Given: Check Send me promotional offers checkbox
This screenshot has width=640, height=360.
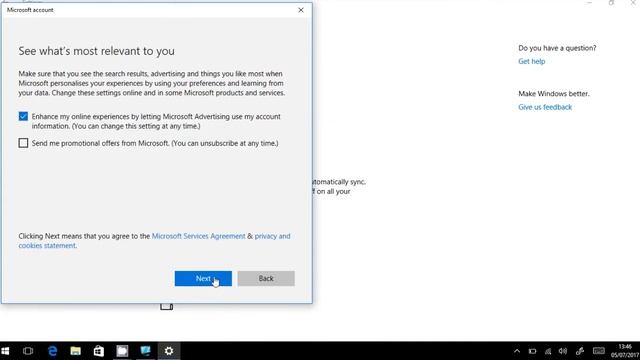Looking at the screenshot, I should (x=23, y=143).
